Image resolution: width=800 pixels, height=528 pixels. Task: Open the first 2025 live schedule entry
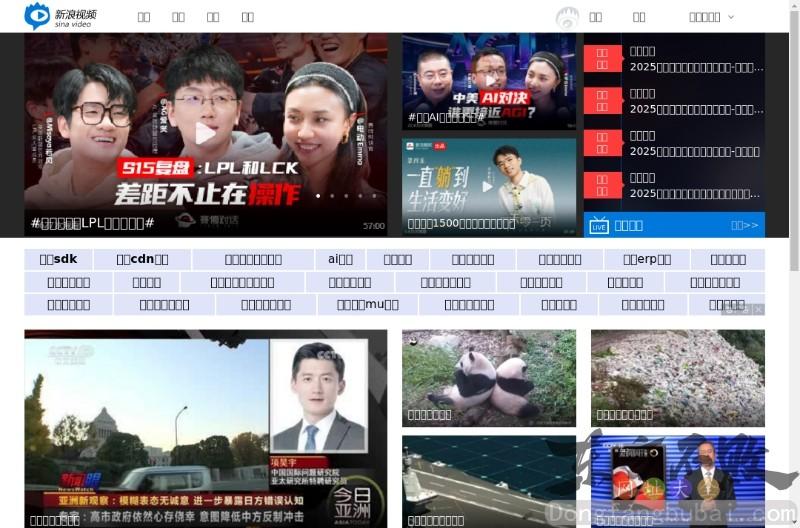(696, 67)
